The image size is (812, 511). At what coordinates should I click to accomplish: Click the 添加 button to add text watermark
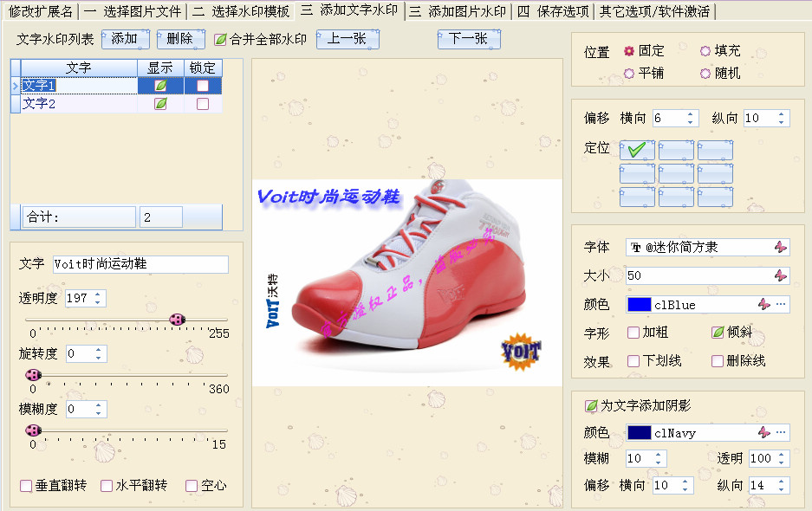click(125, 39)
